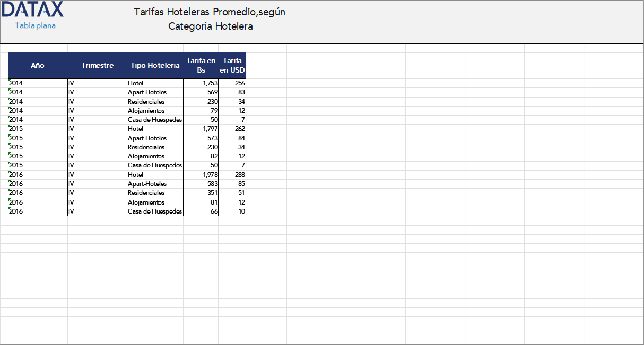Select the title Tarifas Hoteleras Promedio,según Categoría Hotelera
The image size is (644, 345).
click(210, 19)
